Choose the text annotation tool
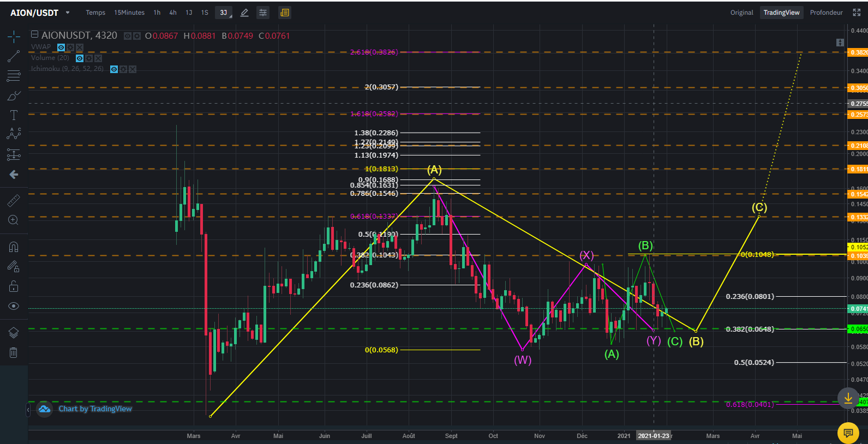 pyautogui.click(x=14, y=115)
